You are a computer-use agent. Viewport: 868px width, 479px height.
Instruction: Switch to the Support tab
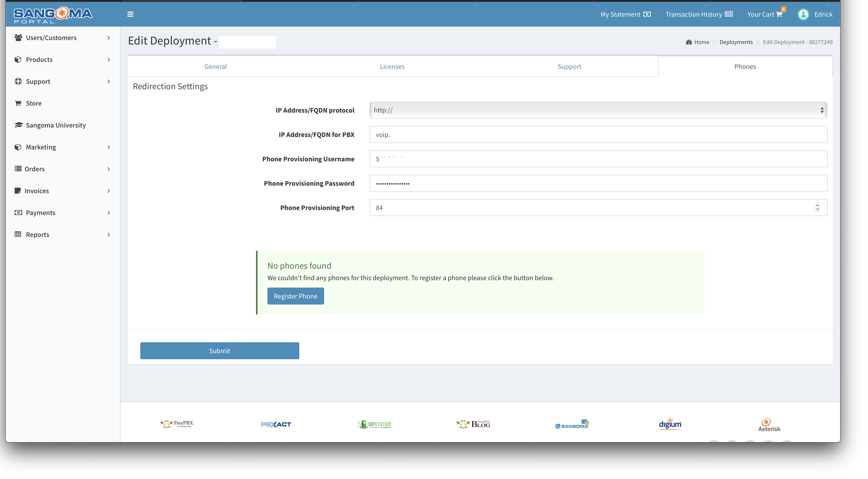(x=569, y=66)
